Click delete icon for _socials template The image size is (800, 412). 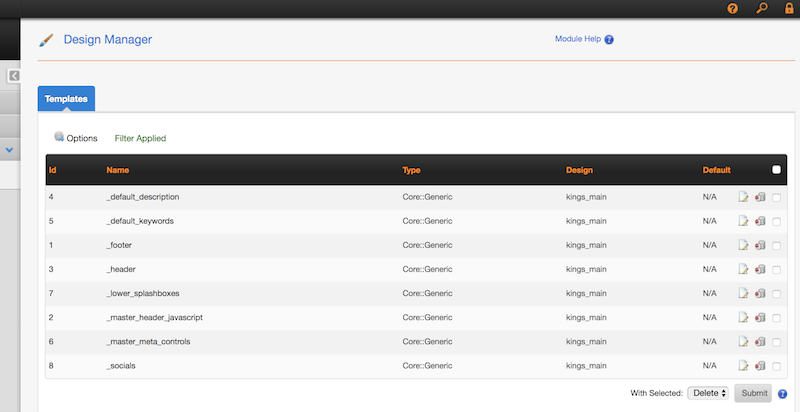760,366
